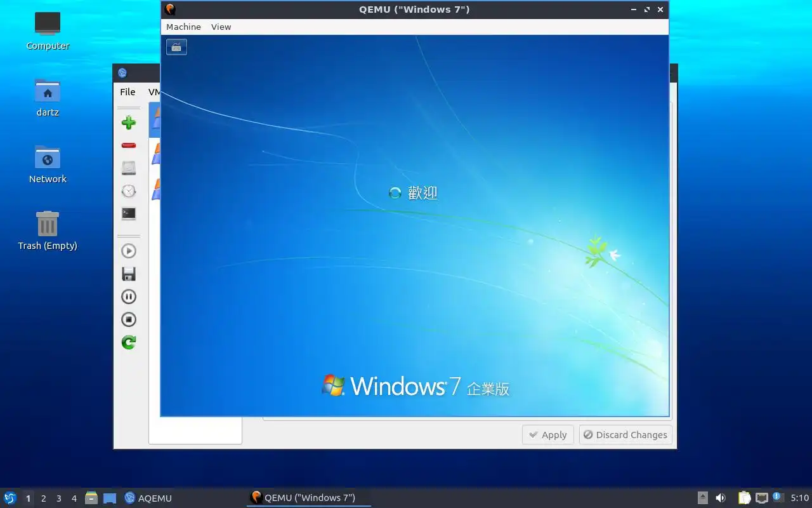Open the Network desktop icon

click(x=48, y=164)
